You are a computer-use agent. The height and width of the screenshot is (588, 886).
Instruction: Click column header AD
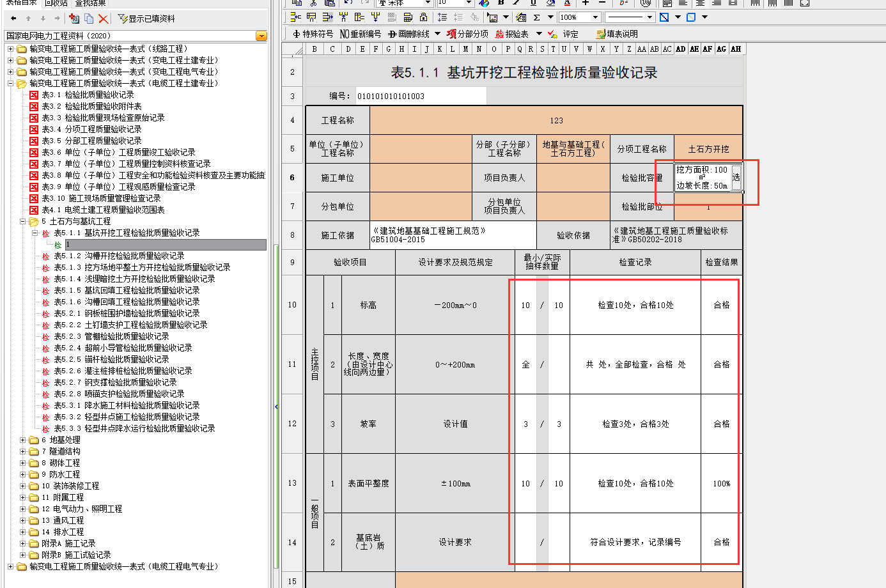(680, 49)
